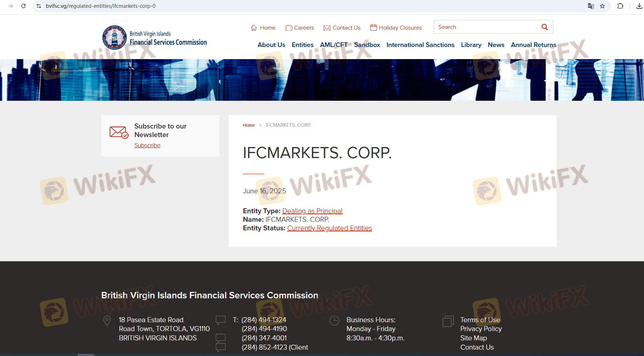Screen dimensions: 644x356
Task: Click the BVI FSC logo
Action: coord(154,37)
